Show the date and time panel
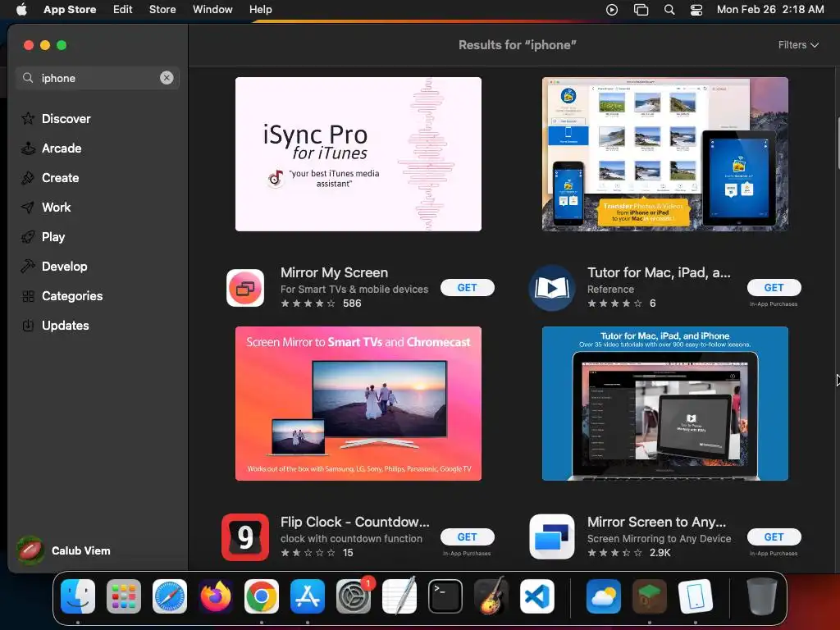 coord(770,10)
